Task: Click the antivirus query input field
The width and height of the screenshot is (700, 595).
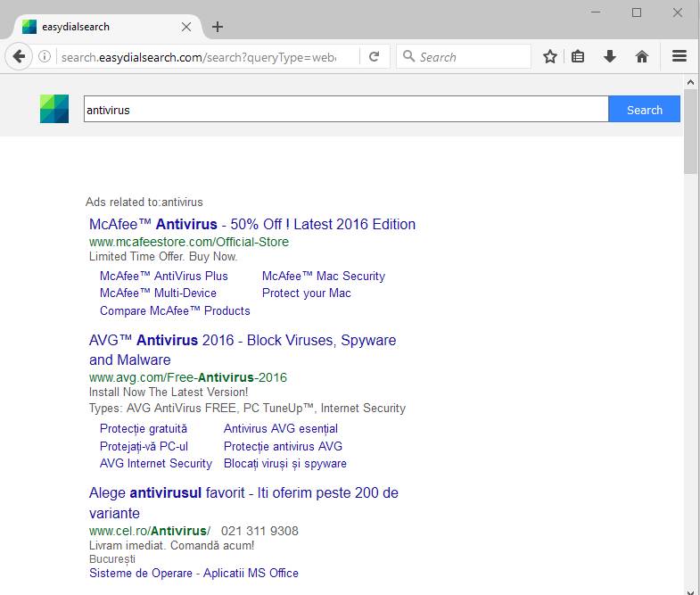Action: (x=346, y=110)
